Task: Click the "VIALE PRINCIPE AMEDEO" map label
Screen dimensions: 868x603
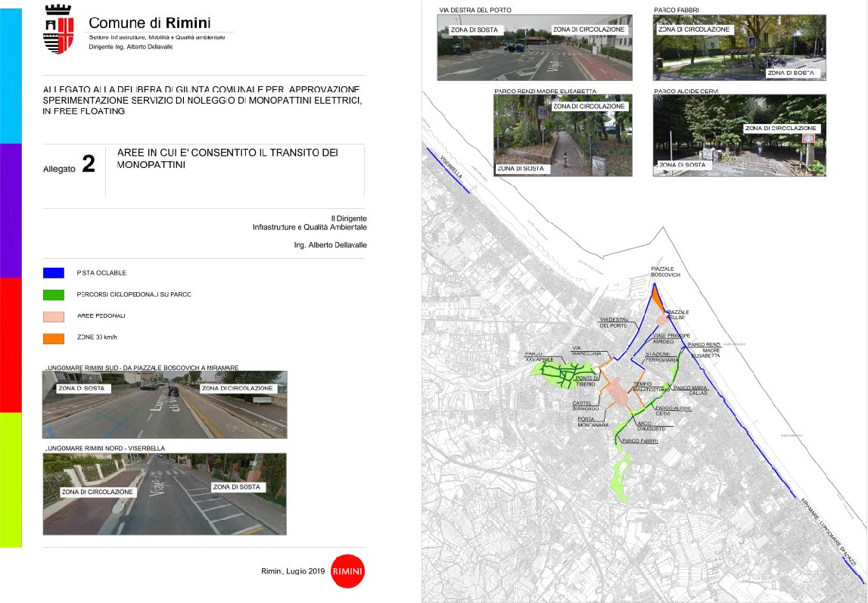Action: point(671,338)
